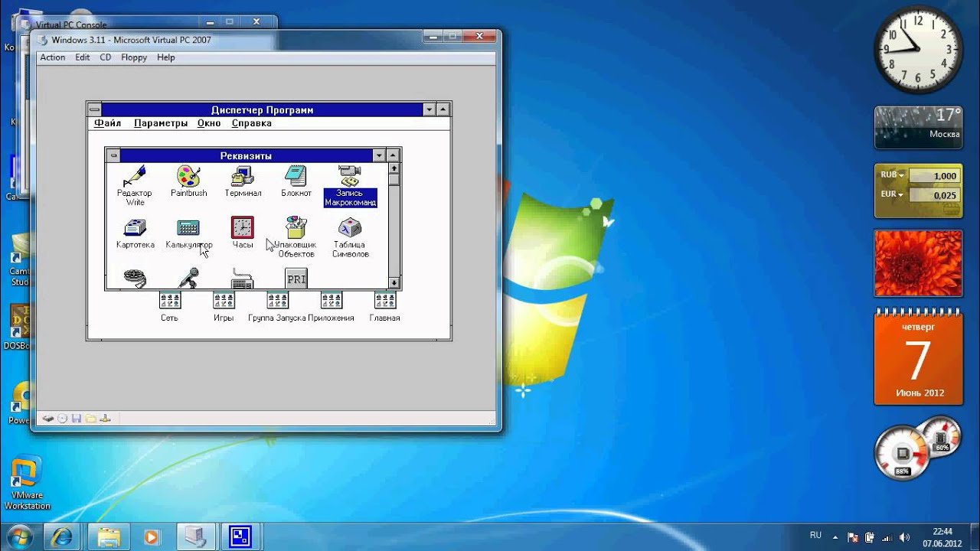The image size is (980, 551).
Task: Select the PRI icon in Реквизиты
Action: pos(296,279)
